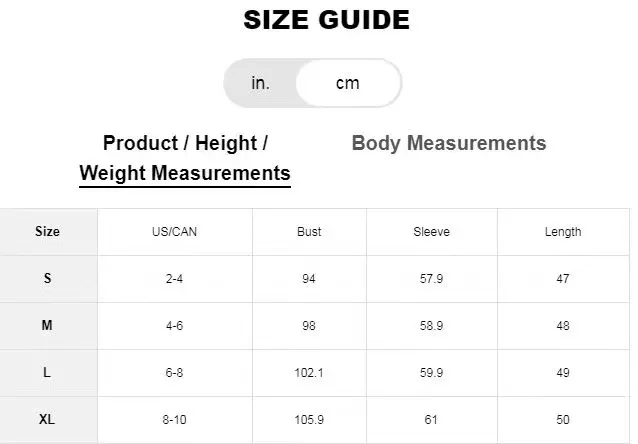Screen dimensions: 638x444
Task: Select the S size row label
Action: pos(47,279)
